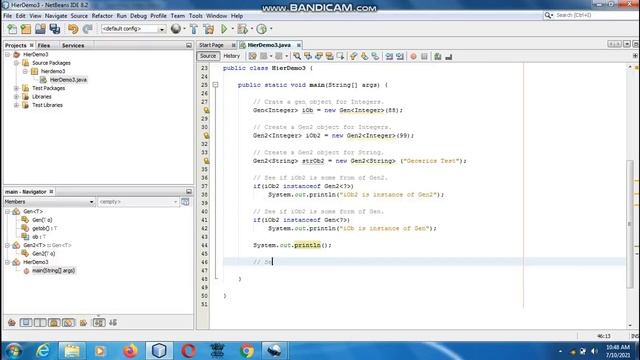Click the hint bulb icon on line 28
Viewport: 640px width, 360px height.
[207, 110]
